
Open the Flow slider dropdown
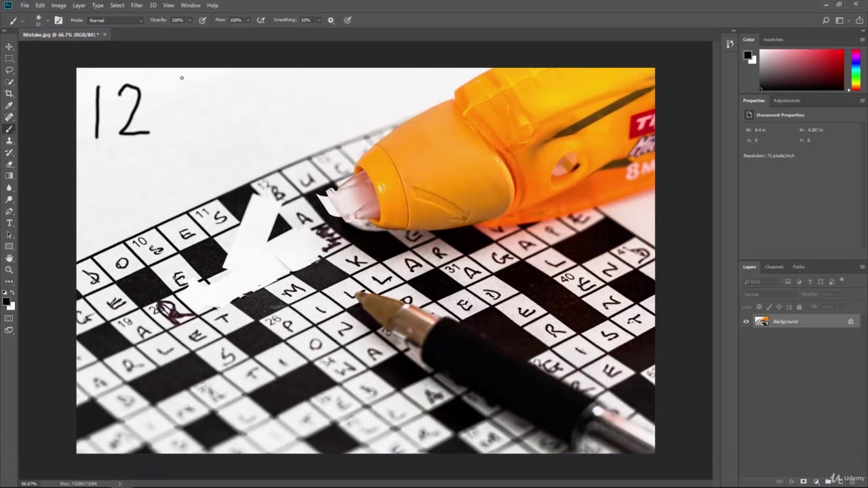click(248, 20)
